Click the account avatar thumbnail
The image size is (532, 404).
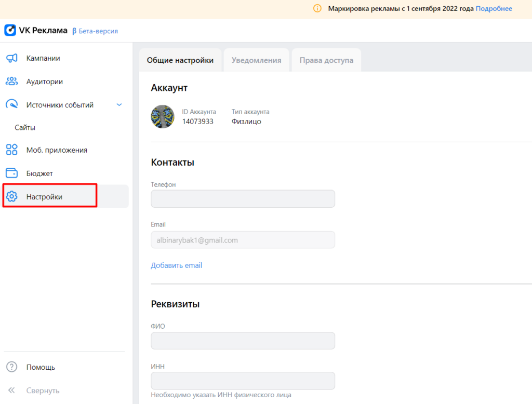click(162, 117)
